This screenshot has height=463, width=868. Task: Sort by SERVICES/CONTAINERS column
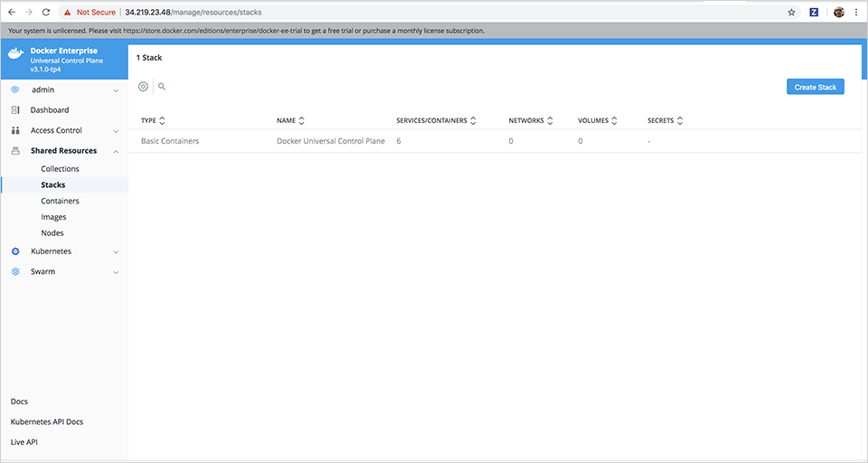436,121
